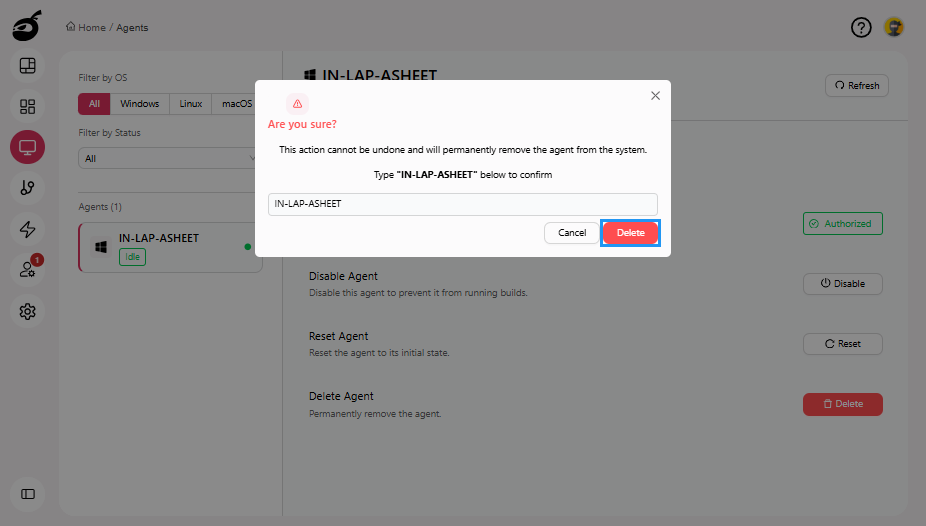Click the agent name confirmation input field
The width and height of the screenshot is (926, 526).
(x=462, y=204)
